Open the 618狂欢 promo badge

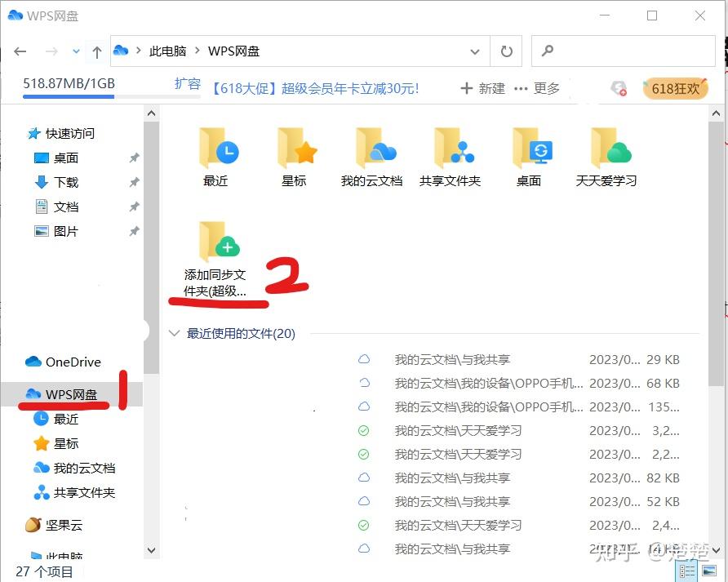tap(675, 88)
